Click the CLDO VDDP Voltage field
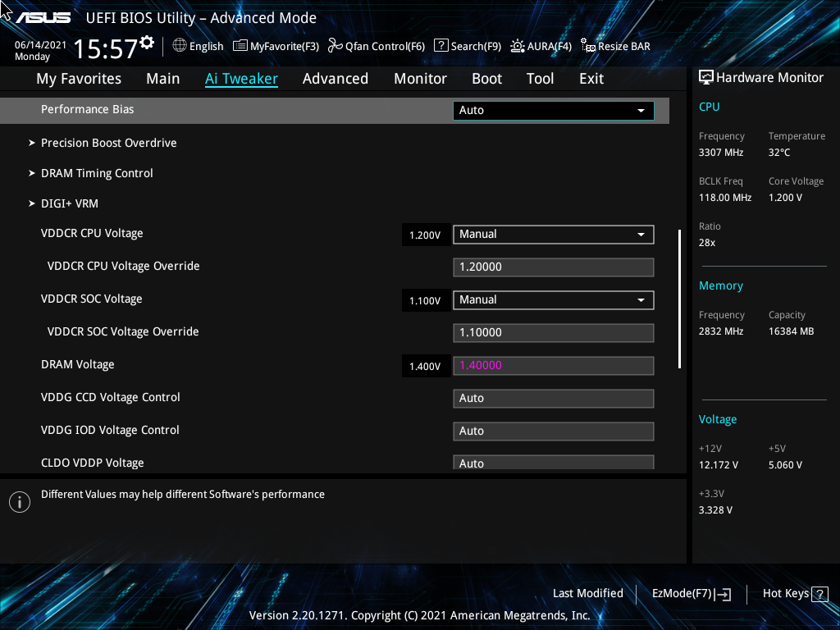840x630 pixels. pos(554,463)
